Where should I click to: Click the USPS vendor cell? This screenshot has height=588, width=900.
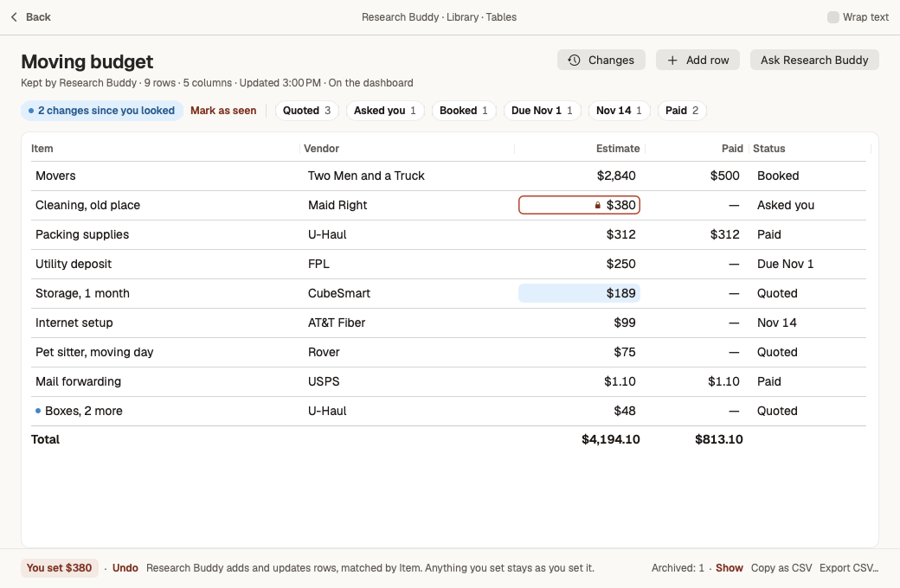[324, 381]
